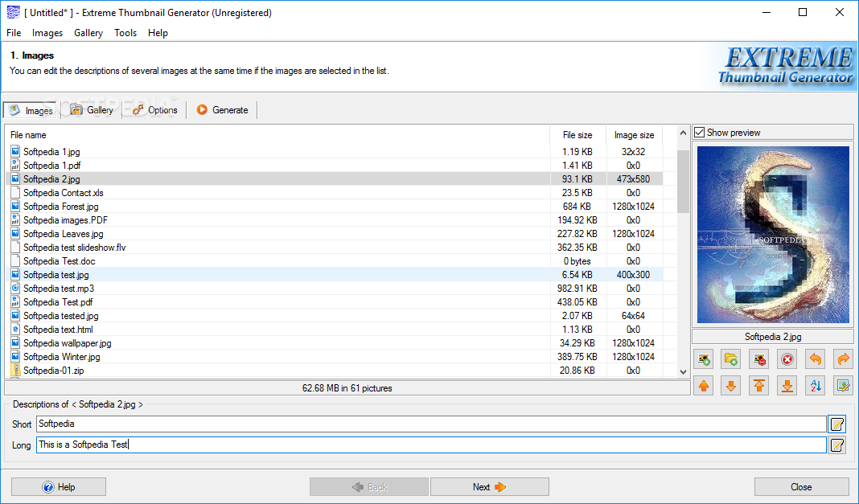This screenshot has width=859, height=504.
Task: Switch to the Gallery tab
Action: tap(92, 110)
